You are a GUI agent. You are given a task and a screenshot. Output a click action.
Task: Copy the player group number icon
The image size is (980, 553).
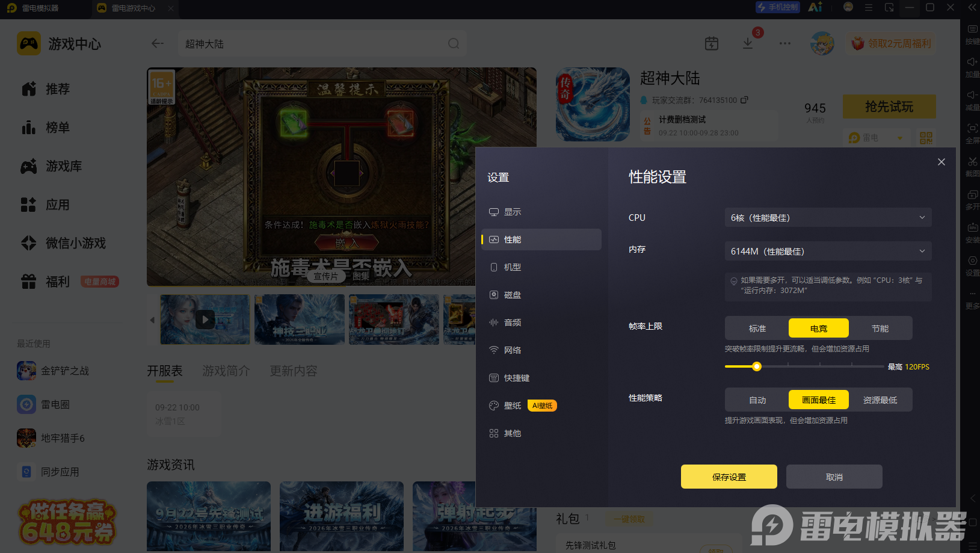[745, 100]
